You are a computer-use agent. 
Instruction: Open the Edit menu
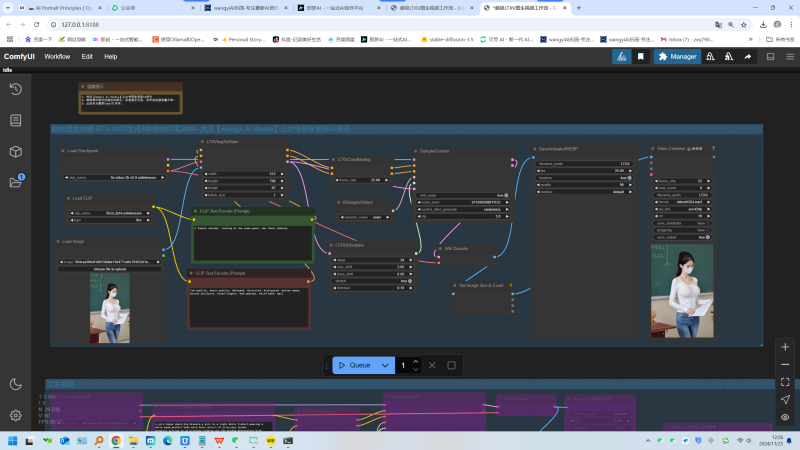click(x=87, y=57)
